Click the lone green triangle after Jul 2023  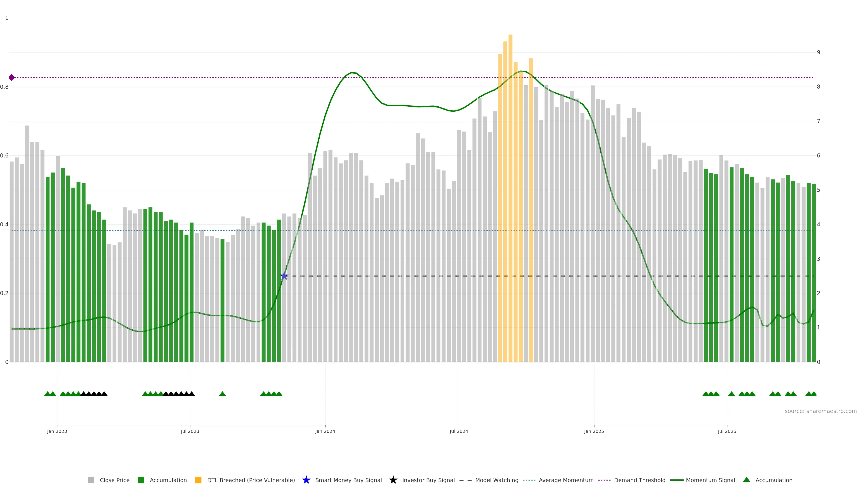tap(222, 394)
